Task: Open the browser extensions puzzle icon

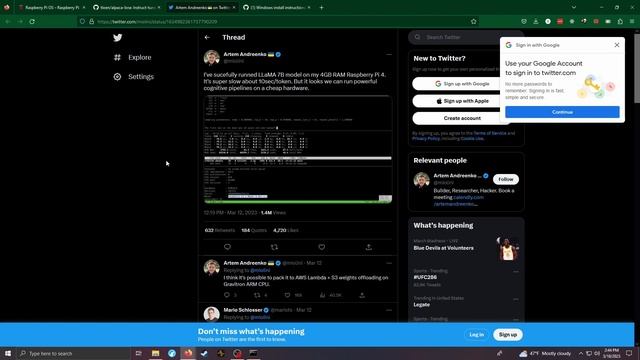Action: pos(620,21)
